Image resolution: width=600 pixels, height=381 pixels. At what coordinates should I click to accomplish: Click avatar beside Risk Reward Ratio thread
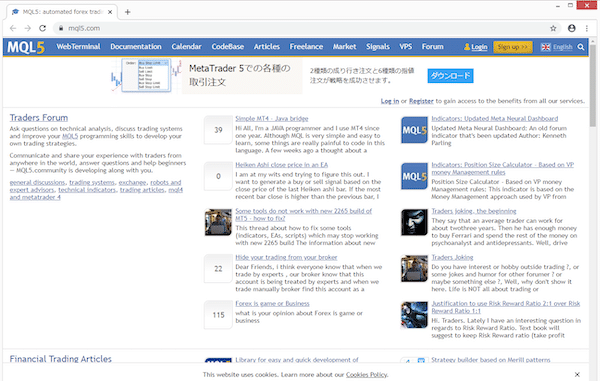[414, 315]
